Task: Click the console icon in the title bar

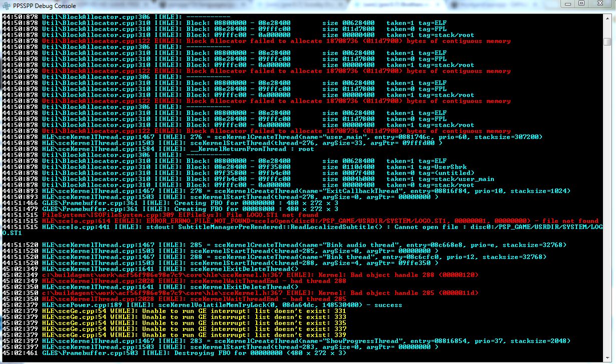Action: point(7,5)
